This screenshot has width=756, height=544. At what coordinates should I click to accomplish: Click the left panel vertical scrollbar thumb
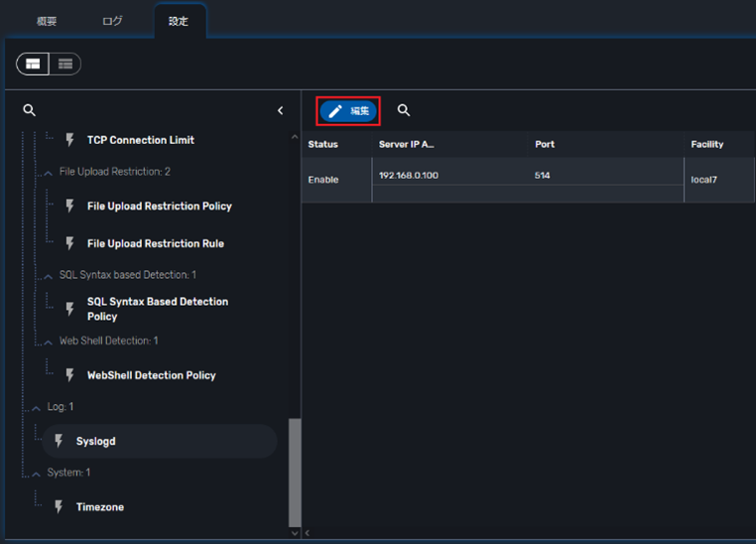pos(294,472)
